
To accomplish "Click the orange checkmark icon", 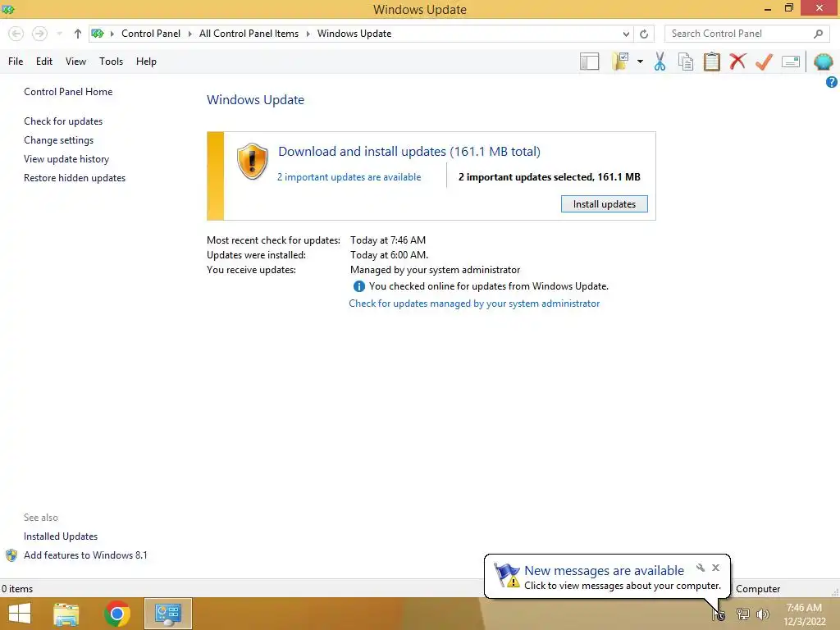I will [x=764, y=62].
